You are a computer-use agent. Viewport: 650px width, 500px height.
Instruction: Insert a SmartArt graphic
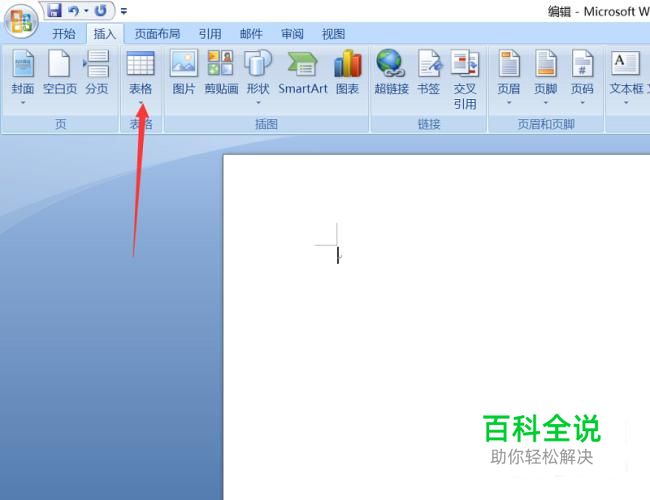tap(303, 72)
